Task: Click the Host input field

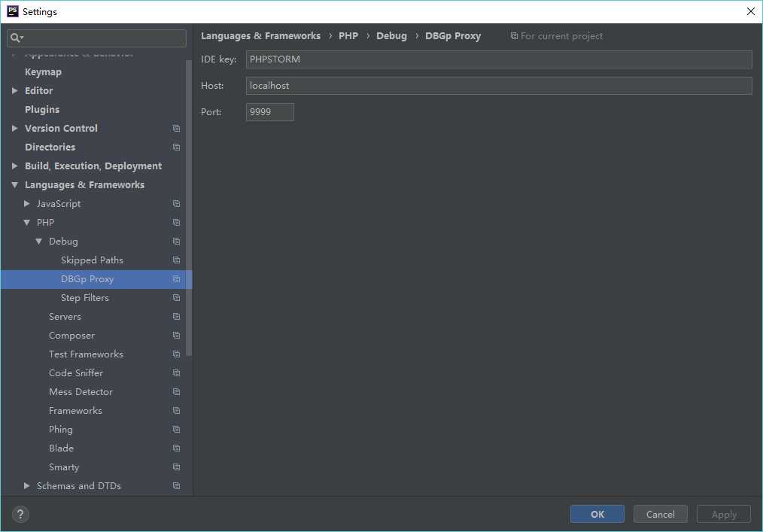Action: (x=499, y=86)
